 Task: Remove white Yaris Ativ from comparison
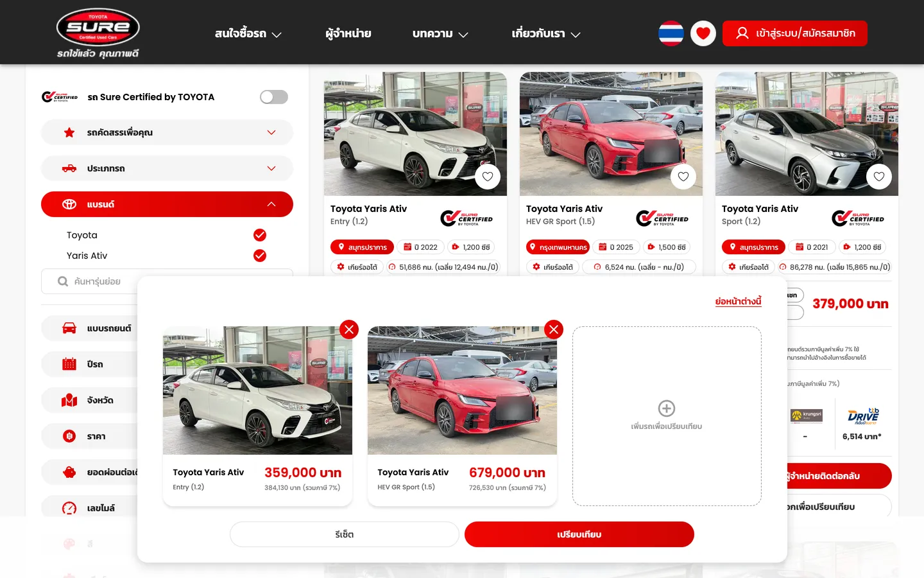349,329
